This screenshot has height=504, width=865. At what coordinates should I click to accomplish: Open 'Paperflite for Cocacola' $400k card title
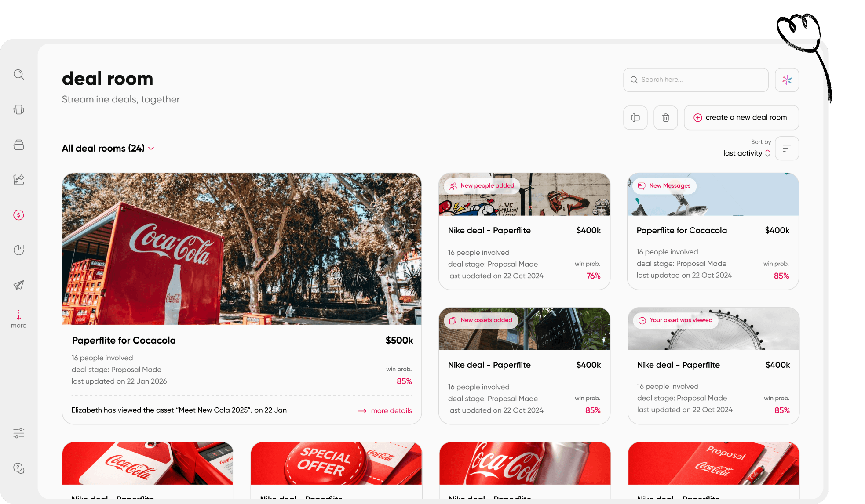click(x=682, y=231)
